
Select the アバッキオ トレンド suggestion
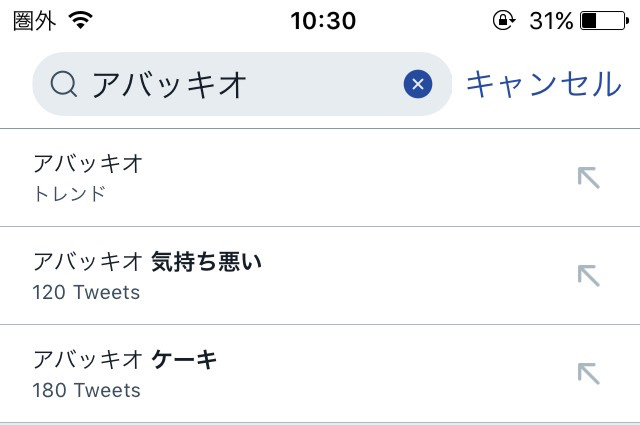point(320,178)
